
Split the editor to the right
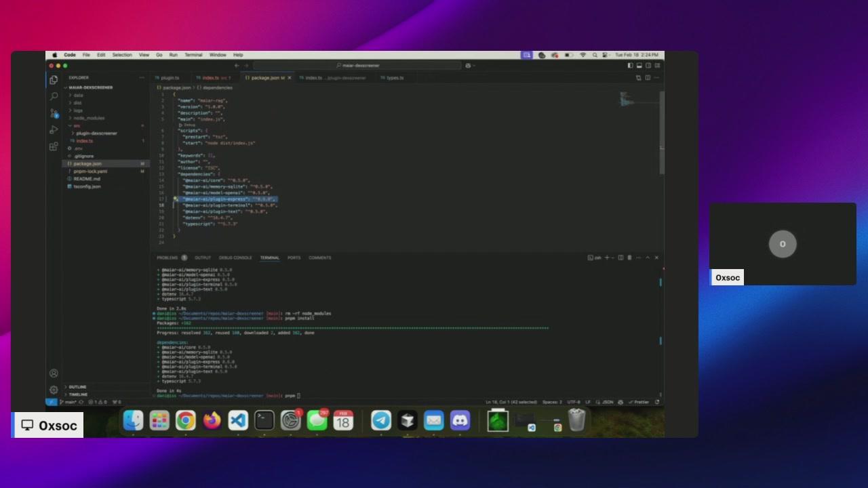(x=647, y=78)
